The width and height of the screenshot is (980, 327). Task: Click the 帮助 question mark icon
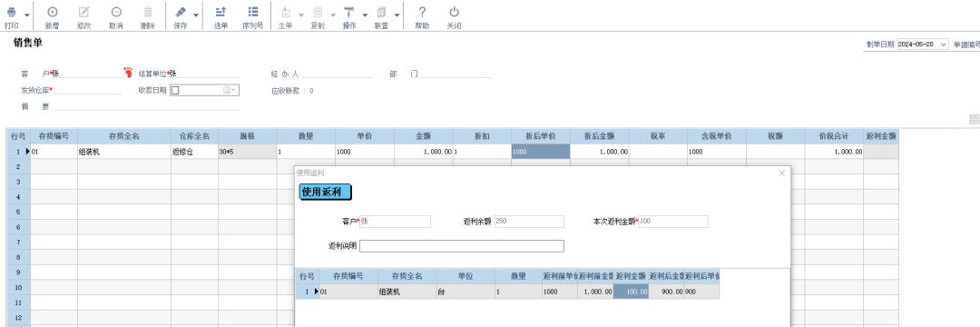423,12
